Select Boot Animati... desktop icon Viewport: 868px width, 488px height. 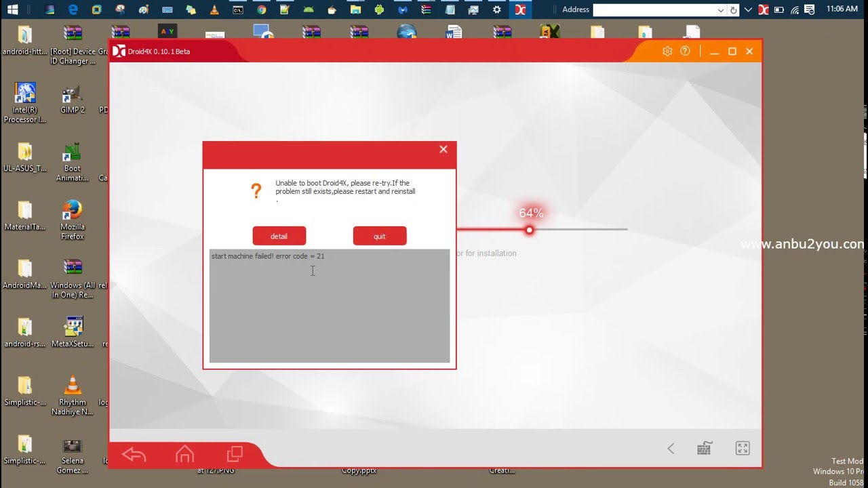point(73,162)
